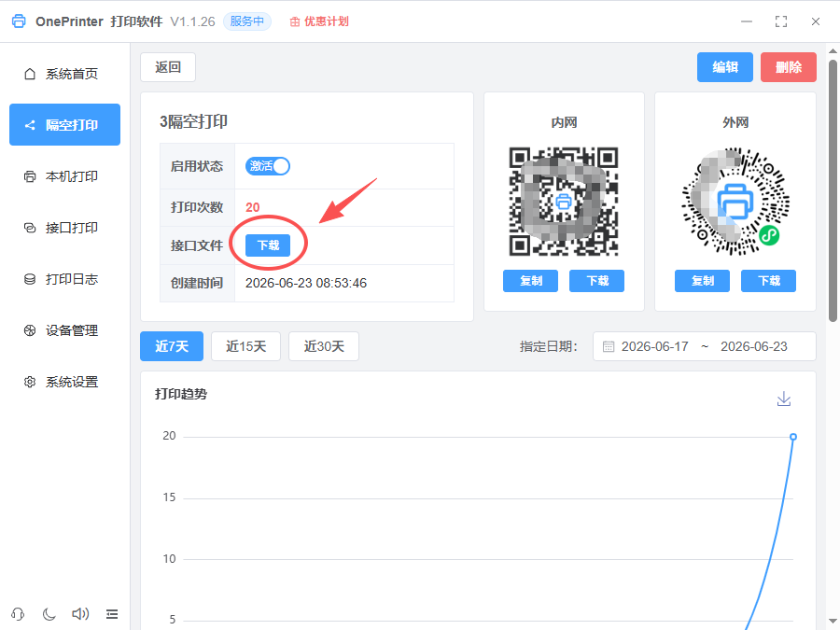Click the customer support headset icon

pyautogui.click(x=18, y=614)
